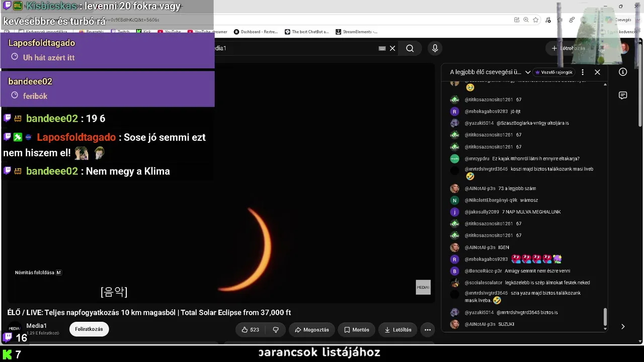Save the video with Mentés

[357, 330]
